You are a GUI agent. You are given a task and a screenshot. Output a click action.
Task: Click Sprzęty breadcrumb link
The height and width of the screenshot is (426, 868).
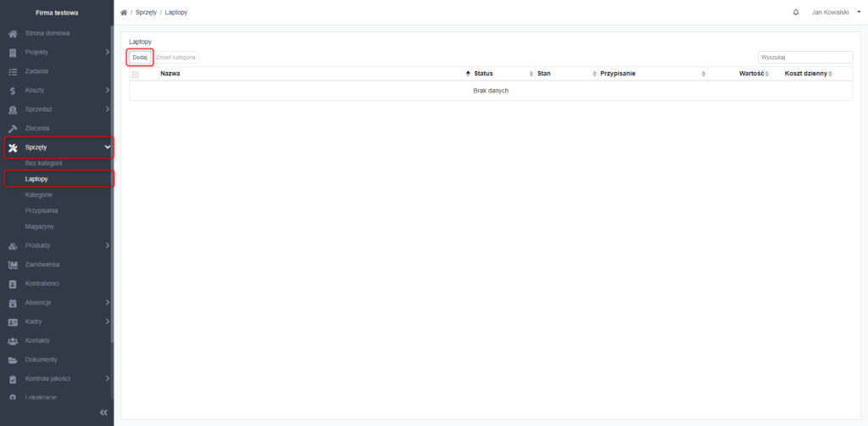tap(146, 12)
